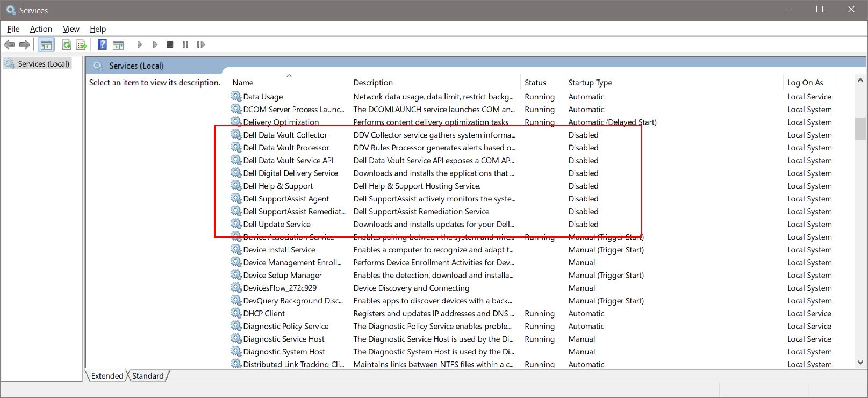Click Local Service logon for Data Usage

tap(809, 97)
